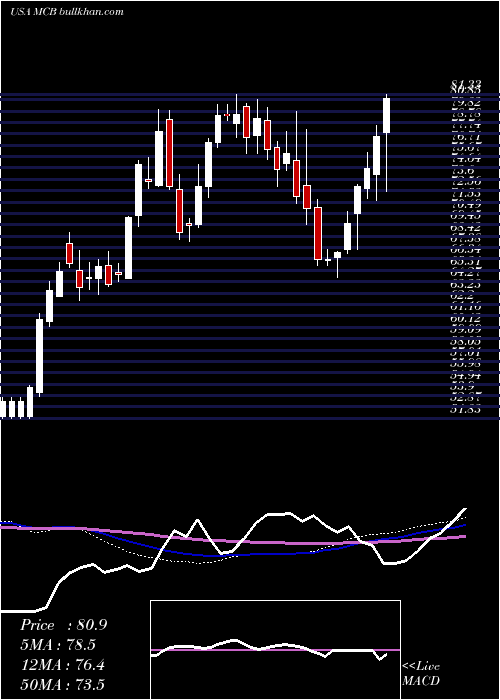
Task: Click the 60.12 price axis label
Action: click(x=465, y=319)
